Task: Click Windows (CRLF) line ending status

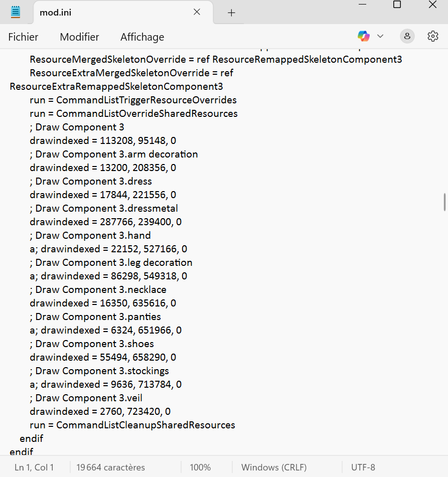Action: (x=274, y=467)
